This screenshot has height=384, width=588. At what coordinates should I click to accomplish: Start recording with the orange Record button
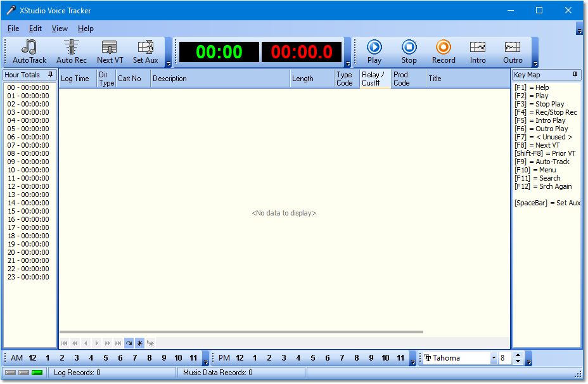coord(444,52)
